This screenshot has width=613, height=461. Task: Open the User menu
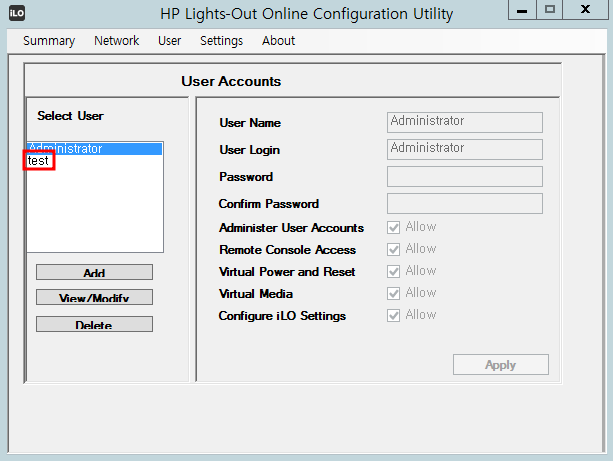169,41
